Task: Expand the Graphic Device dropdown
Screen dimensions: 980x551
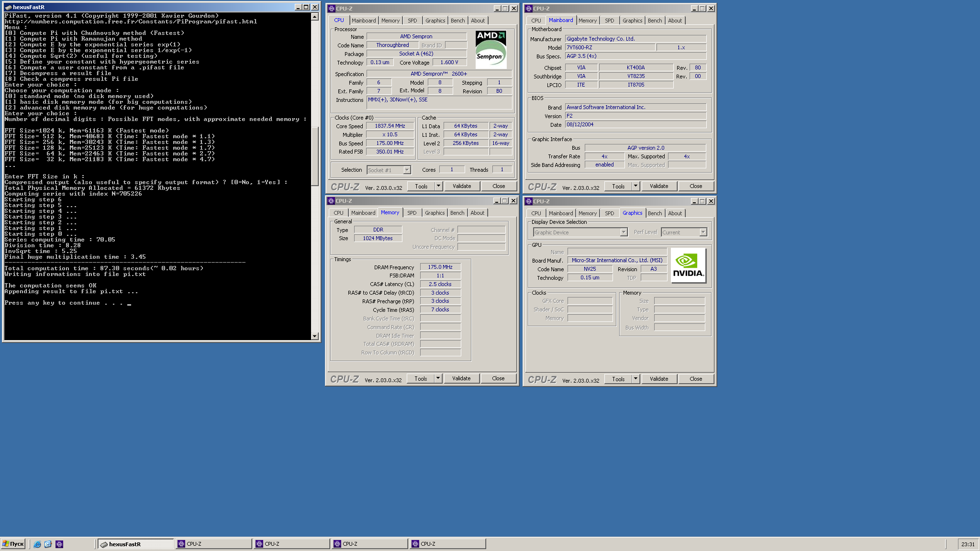Action: (624, 232)
